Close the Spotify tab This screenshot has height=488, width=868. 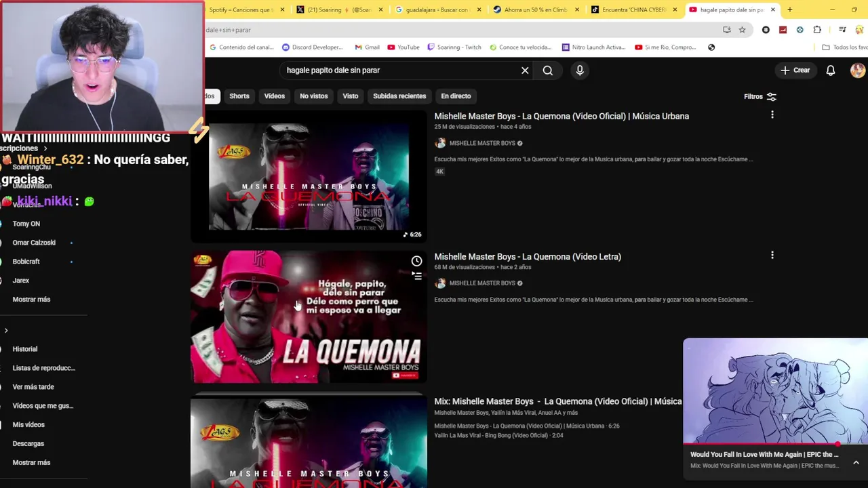(x=283, y=9)
